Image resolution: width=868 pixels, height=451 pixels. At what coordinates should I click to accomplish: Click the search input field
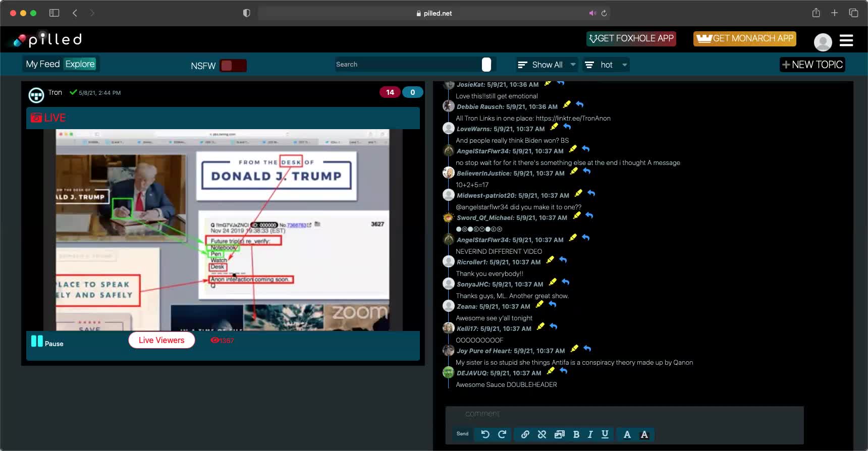408,65
